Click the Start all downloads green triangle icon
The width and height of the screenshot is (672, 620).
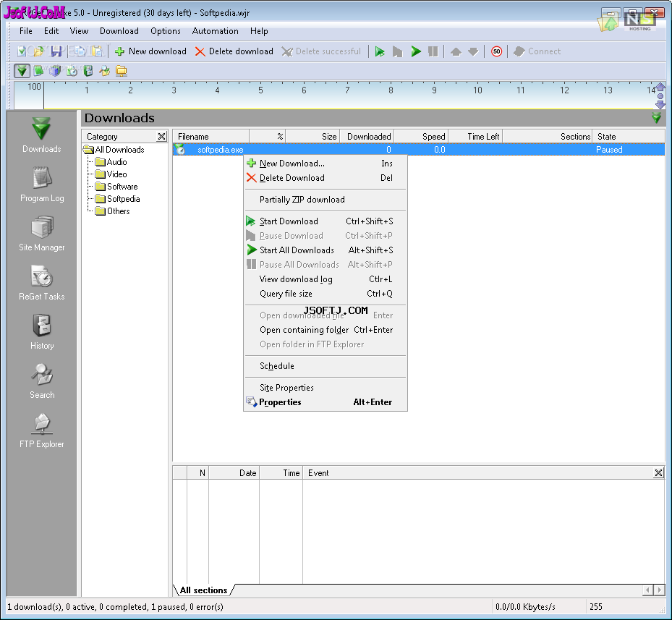[x=416, y=52]
